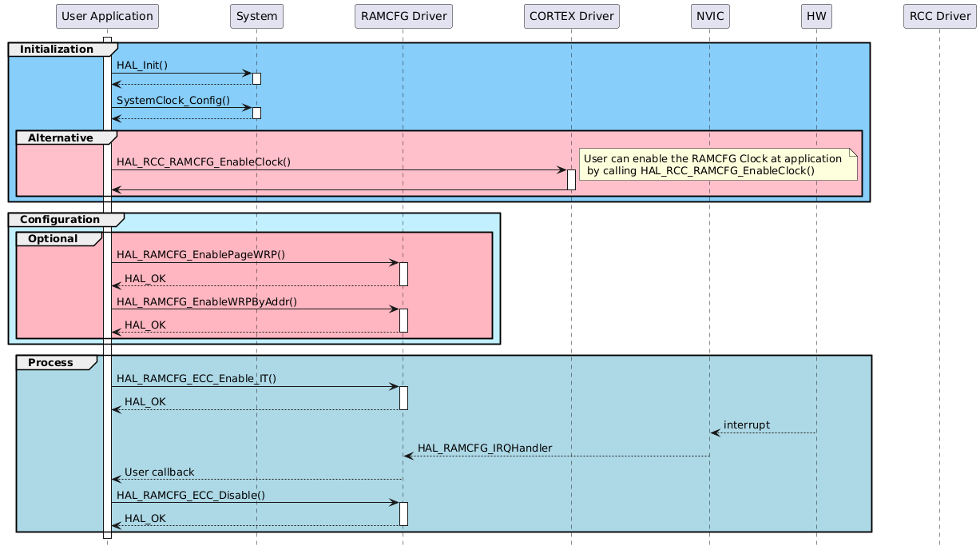
Task: Select the NVIC lifeline header
Action: (709, 16)
